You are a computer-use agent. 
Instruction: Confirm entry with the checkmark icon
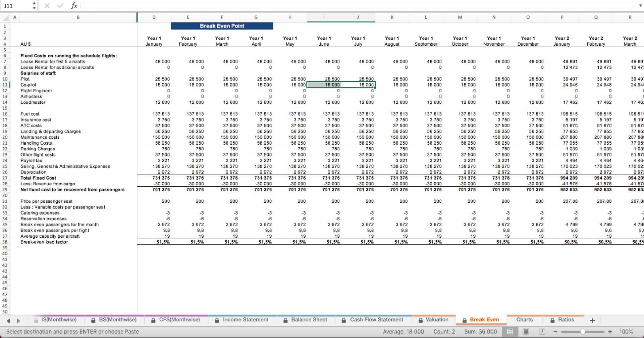(60, 5)
